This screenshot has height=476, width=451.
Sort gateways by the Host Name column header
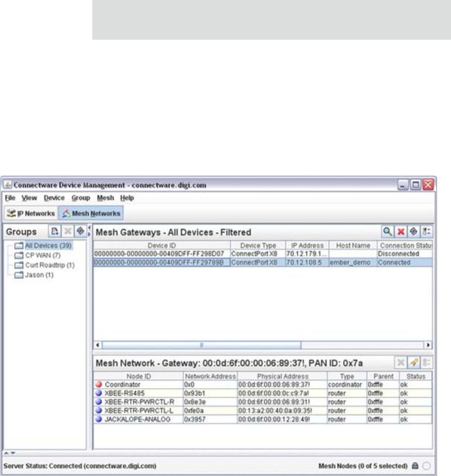click(x=353, y=245)
